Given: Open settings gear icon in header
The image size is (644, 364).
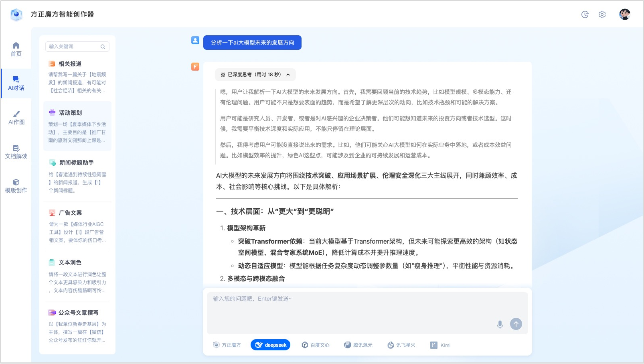Looking at the screenshot, I should [602, 15].
